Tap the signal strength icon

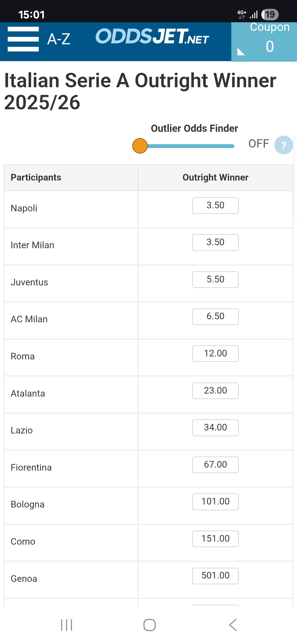(x=254, y=15)
